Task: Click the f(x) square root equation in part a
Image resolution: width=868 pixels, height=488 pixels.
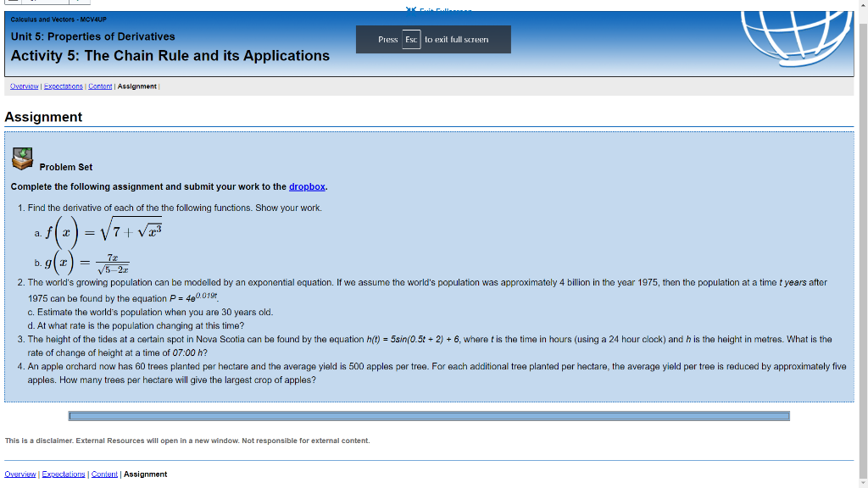Action: pyautogui.click(x=103, y=232)
